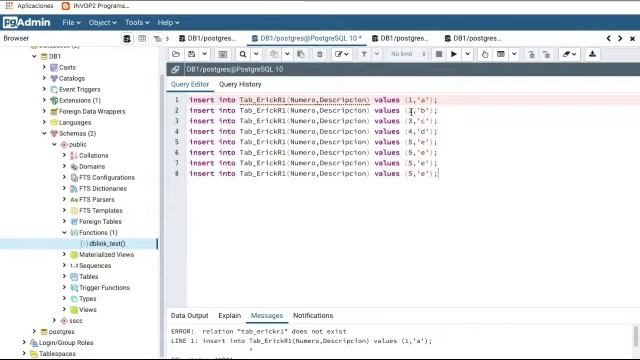Click the Aplicaciones apps grid icon
The image size is (640, 360).
(x=9, y=6)
